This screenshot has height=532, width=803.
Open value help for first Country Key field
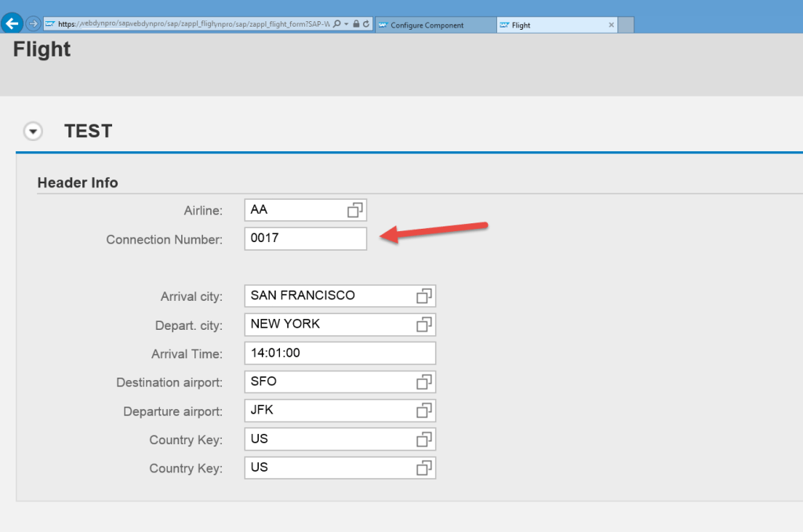(x=424, y=439)
